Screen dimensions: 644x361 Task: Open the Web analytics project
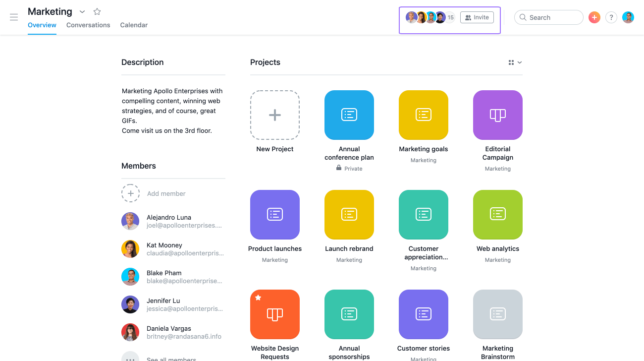(x=498, y=215)
